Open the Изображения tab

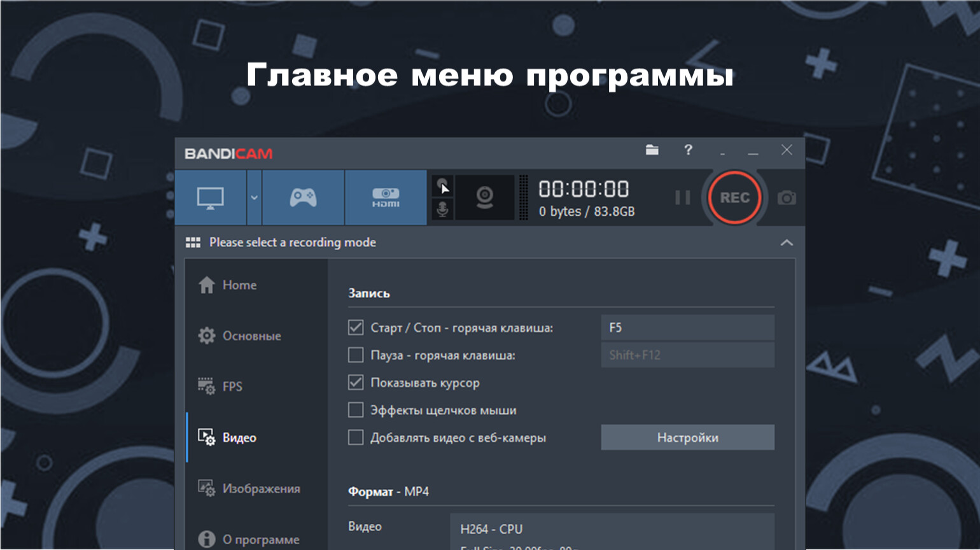click(x=257, y=488)
